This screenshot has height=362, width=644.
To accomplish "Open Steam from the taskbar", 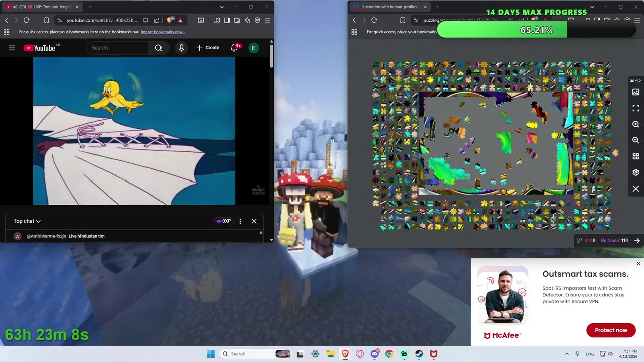I will [419, 354].
